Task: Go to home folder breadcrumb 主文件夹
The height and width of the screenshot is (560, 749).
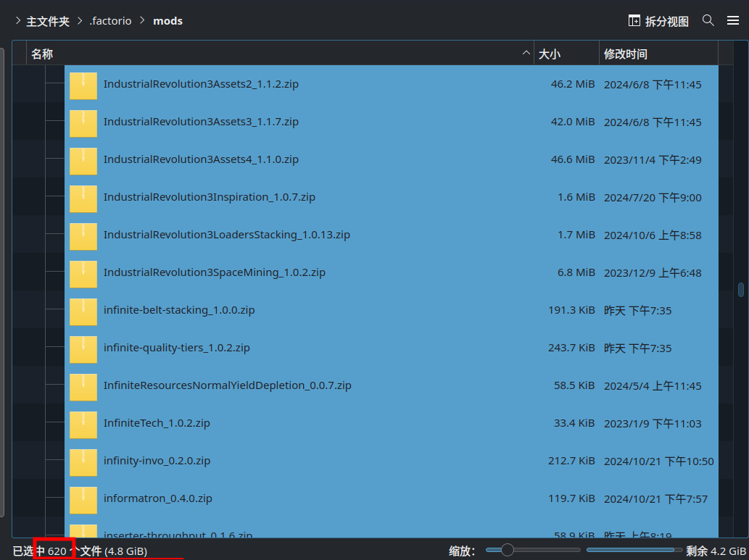Action: tap(48, 21)
